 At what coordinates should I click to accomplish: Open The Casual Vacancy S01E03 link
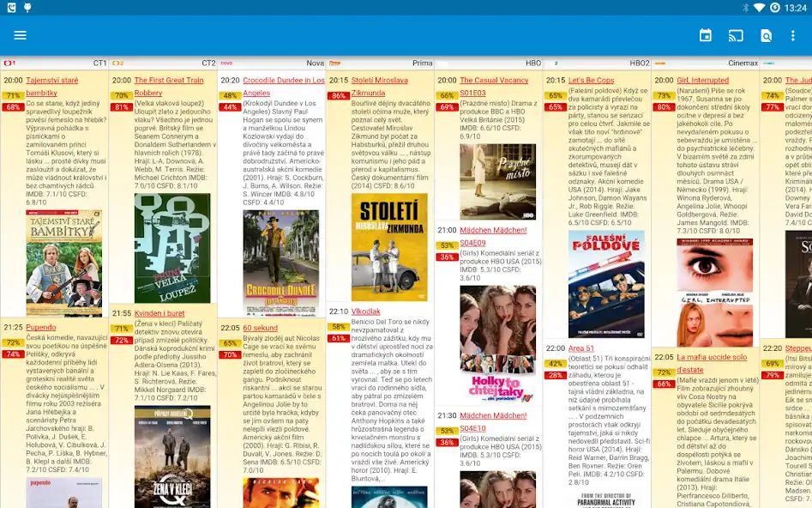[x=494, y=87]
